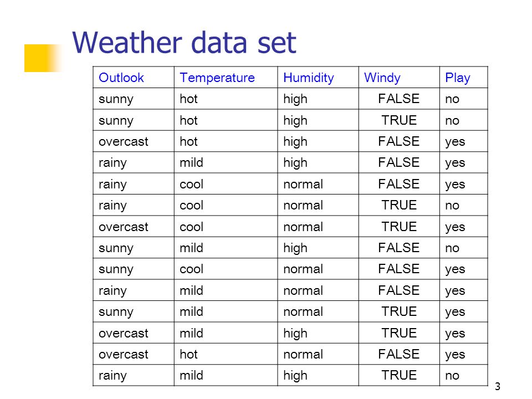Image resolution: width=532 pixels, height=399 pixels.
Task: Select 'yes' in the overcast hot normal row
Action: 455,355
